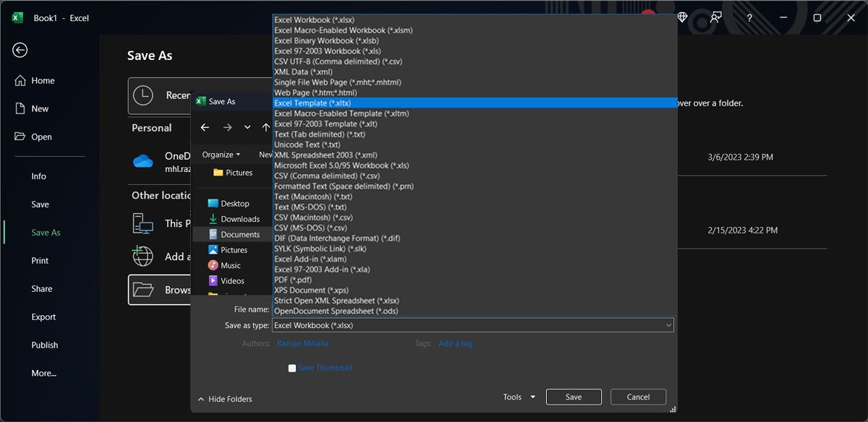Enable the Save Thumbnail checkbox

click(x=292, y=368)
